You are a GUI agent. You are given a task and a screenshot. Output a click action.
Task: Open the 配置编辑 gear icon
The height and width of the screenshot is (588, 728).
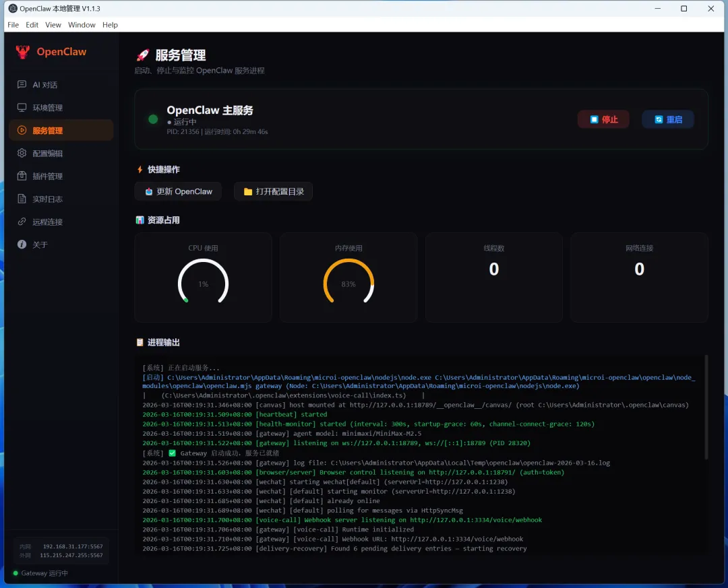click(22, 153)
